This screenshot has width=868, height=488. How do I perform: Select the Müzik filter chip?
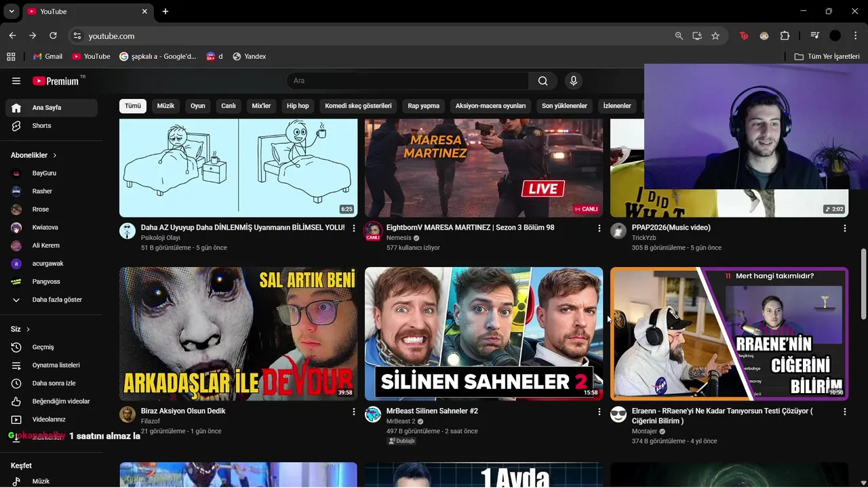[165, 106]
